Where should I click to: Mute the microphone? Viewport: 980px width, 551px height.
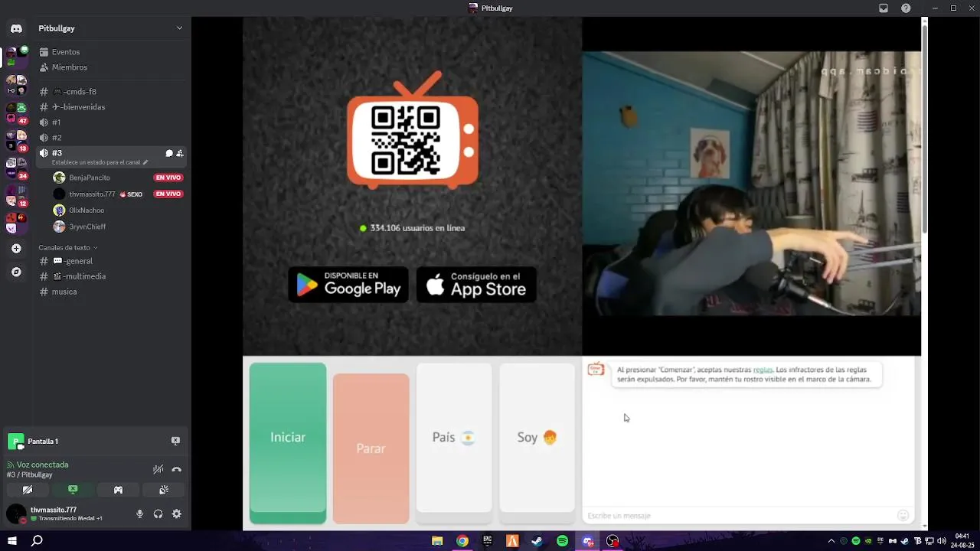point(139,514)
